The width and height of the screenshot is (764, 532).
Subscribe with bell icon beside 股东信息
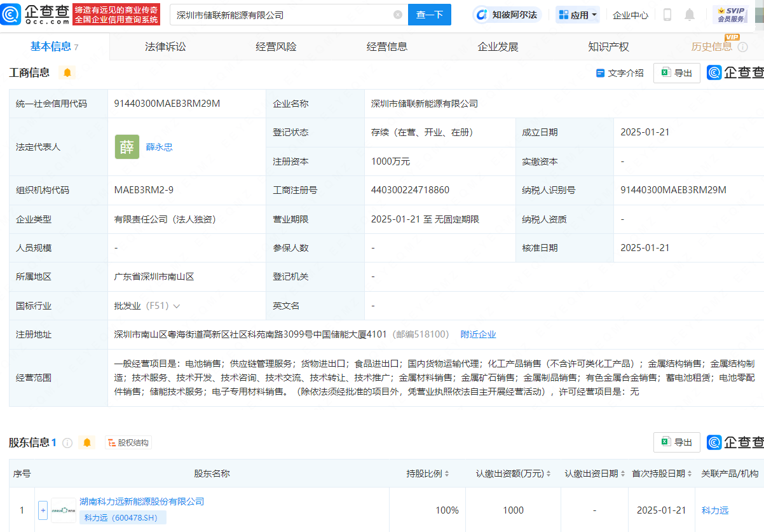(87, 442)
